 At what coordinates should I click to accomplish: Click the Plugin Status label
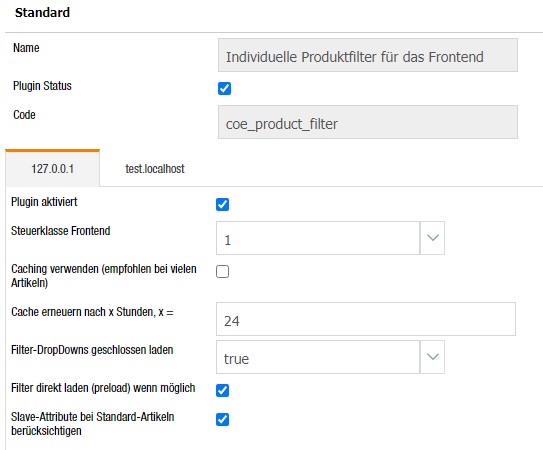[x=42, y=86]
